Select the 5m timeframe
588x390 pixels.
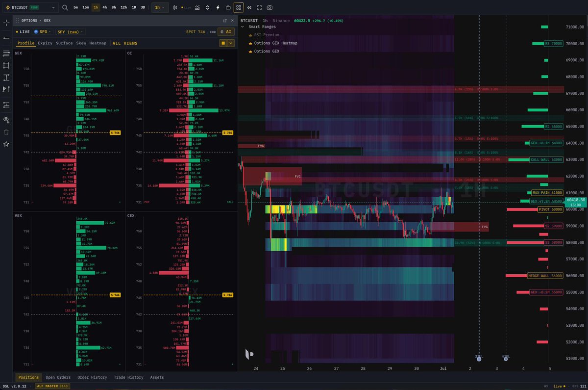75,7
